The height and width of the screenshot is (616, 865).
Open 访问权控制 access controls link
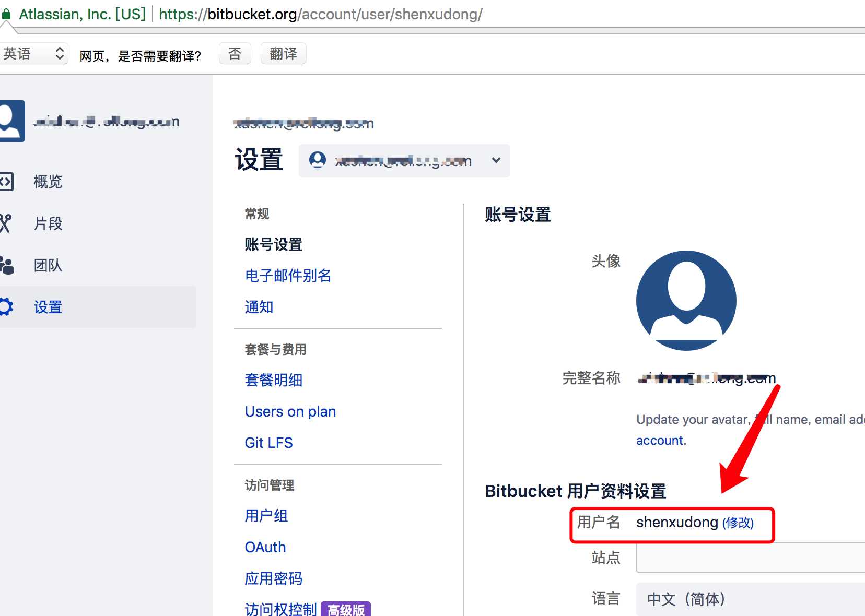tap(281, 609)
